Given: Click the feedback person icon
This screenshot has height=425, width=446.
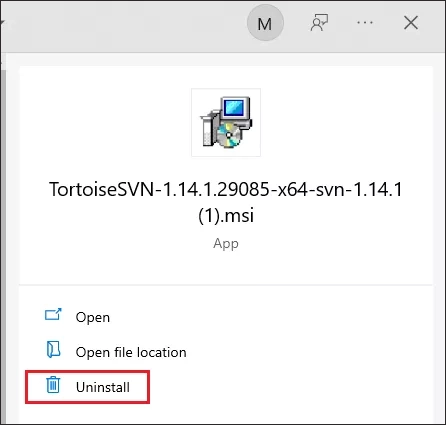Looking at the screenshot, I should click(319, 23).
